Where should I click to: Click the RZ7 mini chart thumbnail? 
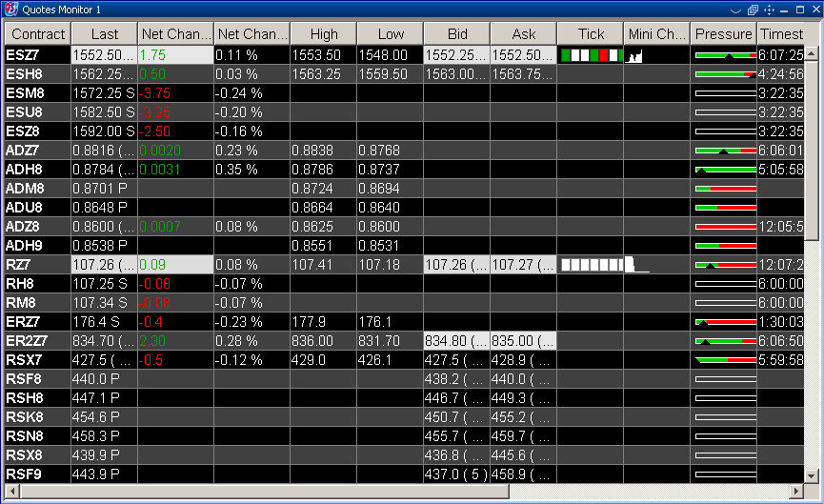(x=637, y=265)
